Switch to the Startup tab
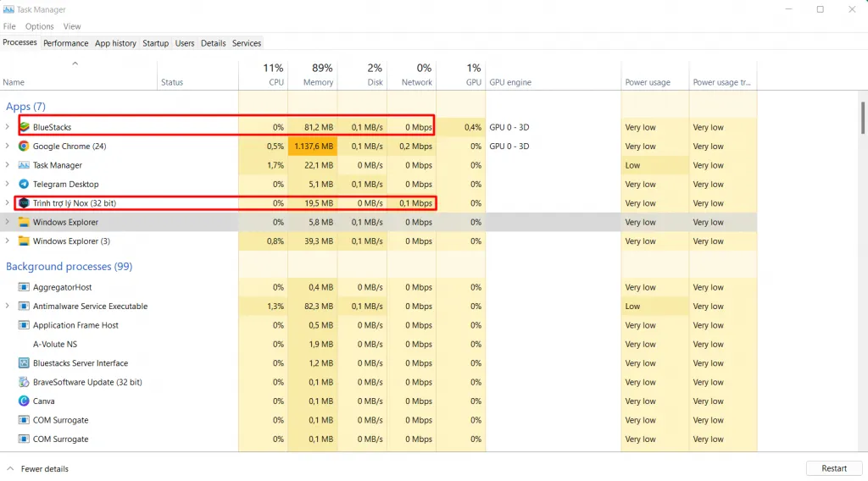The width and height of the screenshot is (868, 481). pyautogui.click(x=156, y=43)
